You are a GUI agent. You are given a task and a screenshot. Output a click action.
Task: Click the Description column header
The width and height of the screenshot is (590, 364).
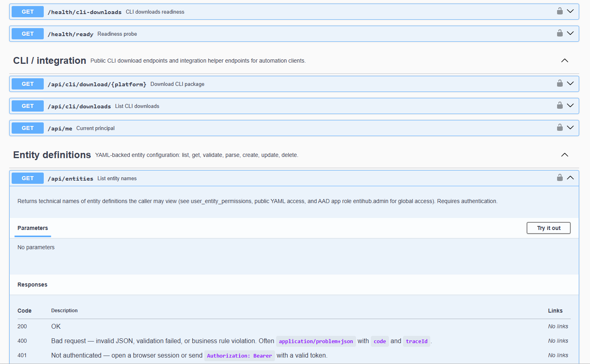(65, 311)
